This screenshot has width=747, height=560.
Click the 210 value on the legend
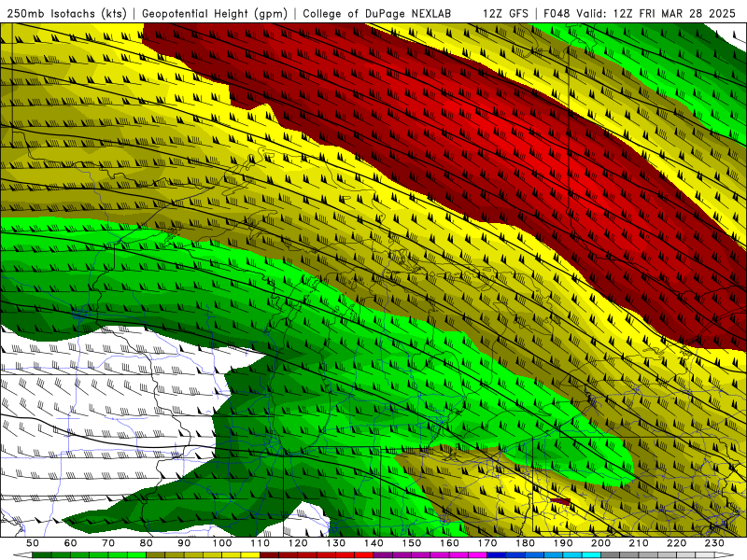pos(639,543)
